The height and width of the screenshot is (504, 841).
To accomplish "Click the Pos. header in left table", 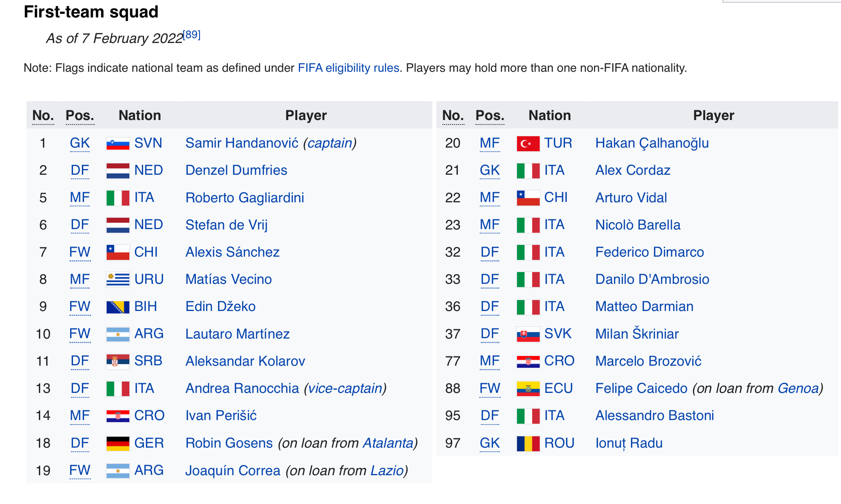I will point(79,116).
